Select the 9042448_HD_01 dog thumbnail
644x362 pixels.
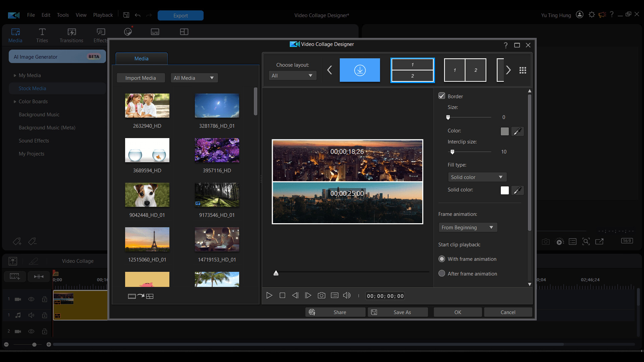pos(147,194)
